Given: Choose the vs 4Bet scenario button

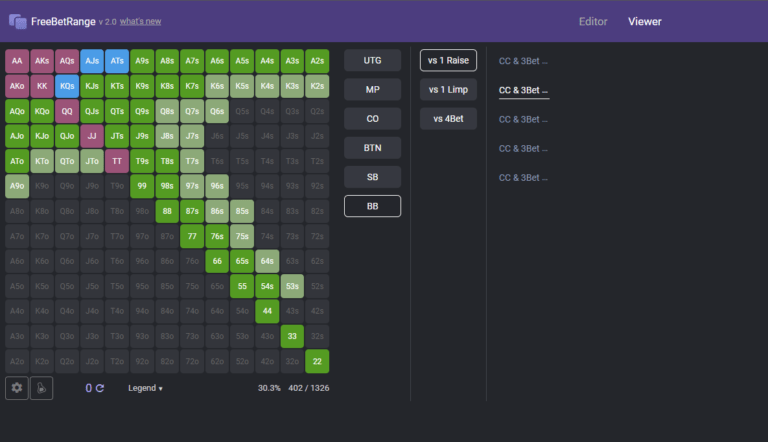Looking at the screenshot, I should [x=448, y=119].
